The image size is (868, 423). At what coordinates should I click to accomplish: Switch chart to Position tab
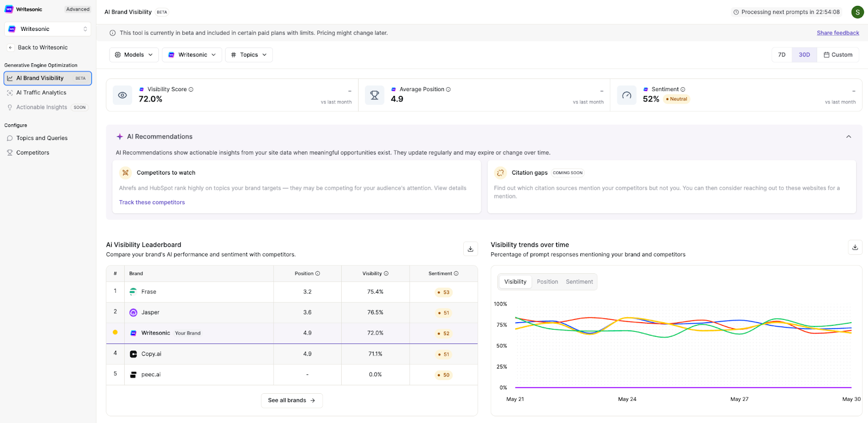pos(547,282)
